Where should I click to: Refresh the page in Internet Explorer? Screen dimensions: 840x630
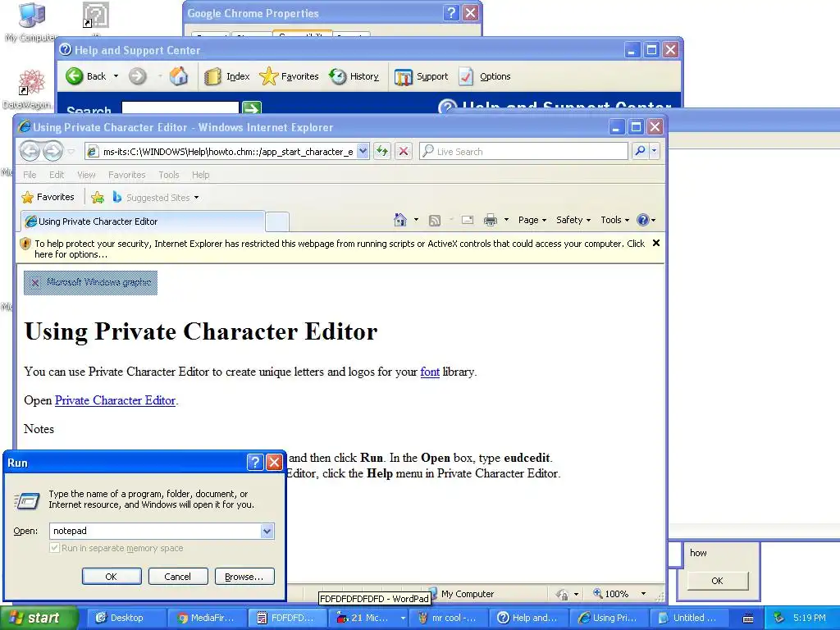pos(382,152)
